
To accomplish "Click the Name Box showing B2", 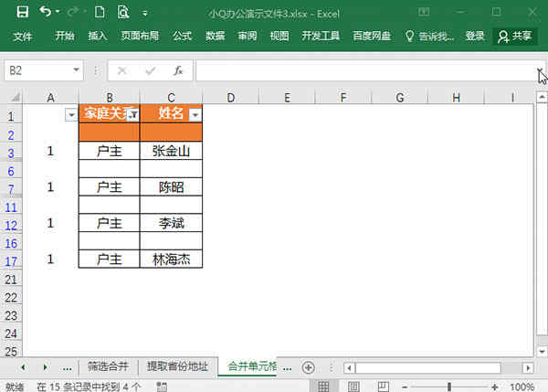I will tap(38, 70).
